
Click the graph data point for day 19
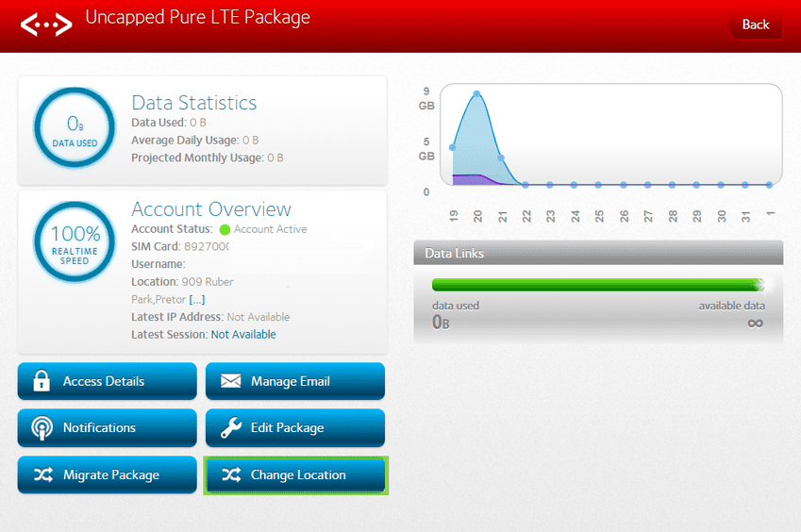pos(453,147)
